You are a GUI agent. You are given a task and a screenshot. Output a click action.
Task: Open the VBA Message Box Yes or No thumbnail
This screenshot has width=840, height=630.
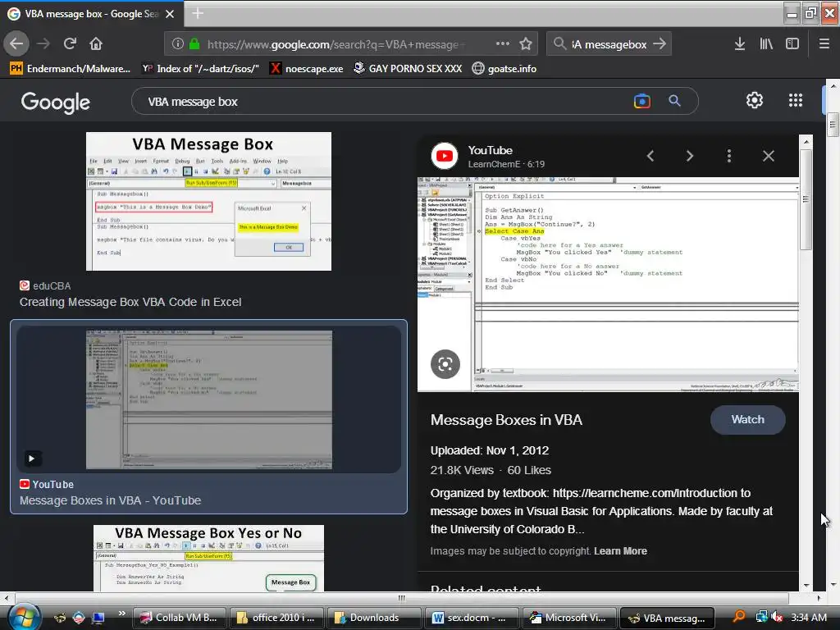209,558
